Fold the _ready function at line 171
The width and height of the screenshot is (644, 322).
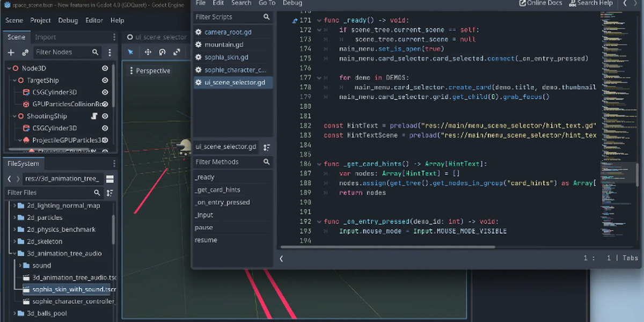(x=319, y=20)
